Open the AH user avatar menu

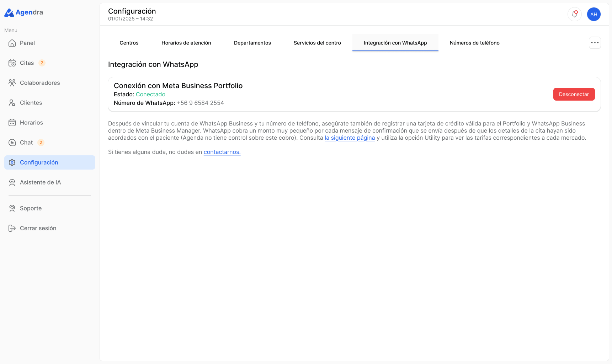[594, 14]
